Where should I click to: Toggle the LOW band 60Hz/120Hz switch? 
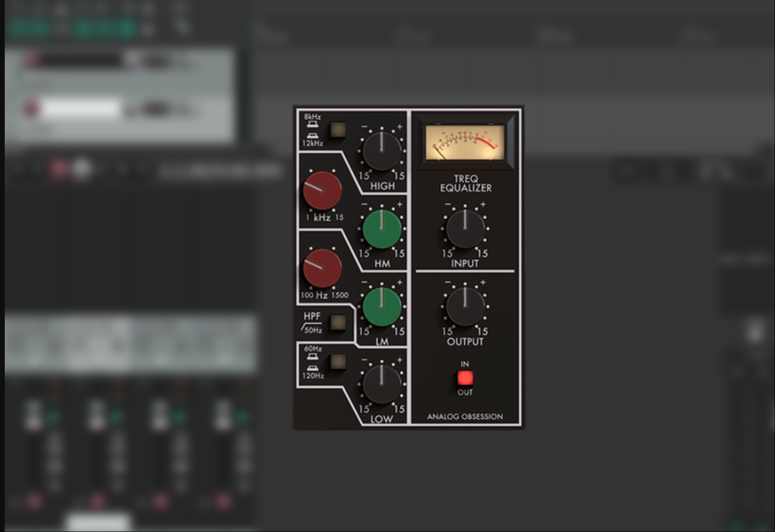[x=337, y=363]
